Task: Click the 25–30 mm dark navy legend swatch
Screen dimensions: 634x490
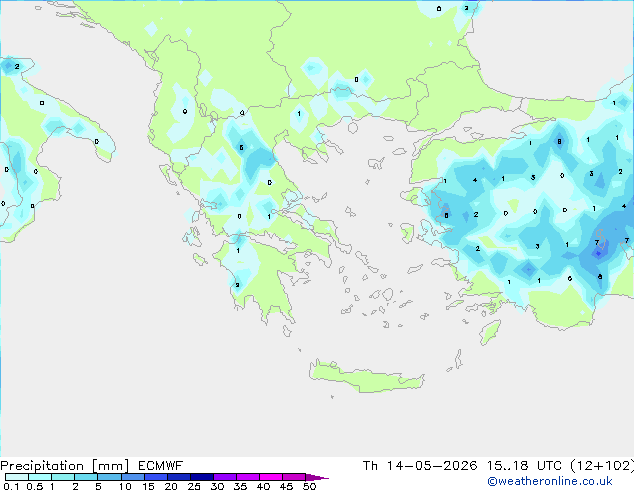Action: click(x=202, y=477)
